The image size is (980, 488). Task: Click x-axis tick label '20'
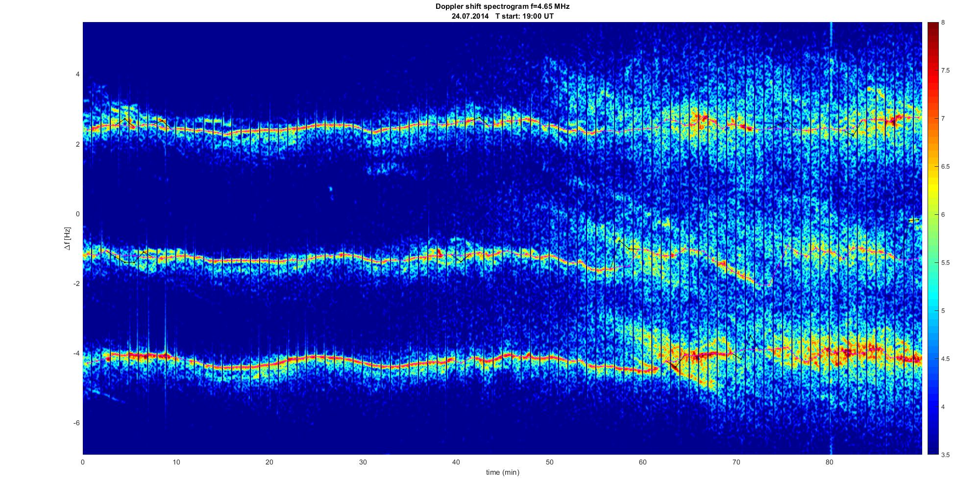click(x=269, y=462)
